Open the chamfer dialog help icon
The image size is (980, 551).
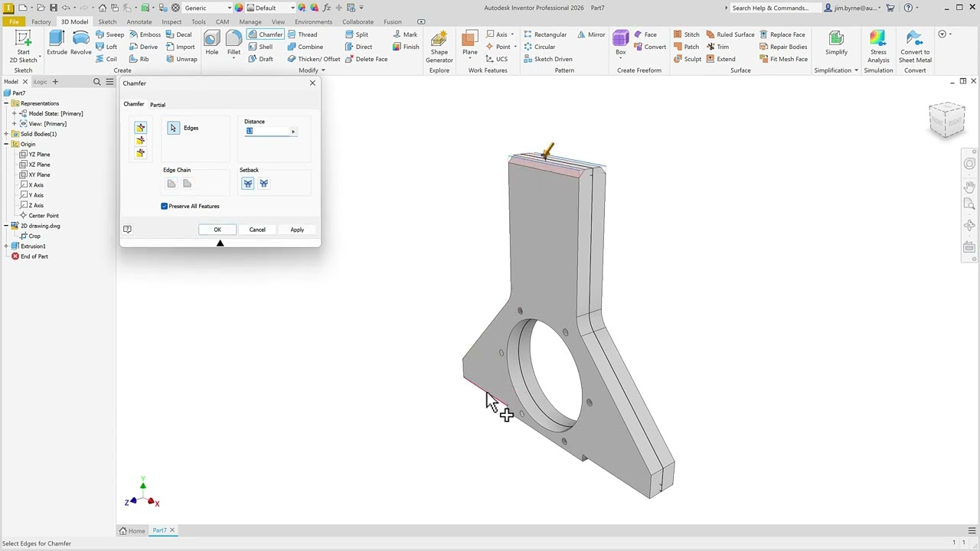[127, 229]
